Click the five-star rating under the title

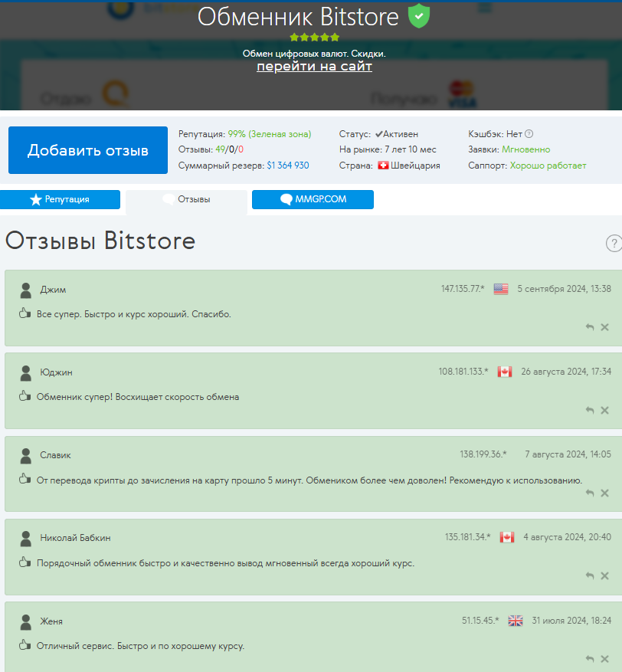(x=314, y=37)
